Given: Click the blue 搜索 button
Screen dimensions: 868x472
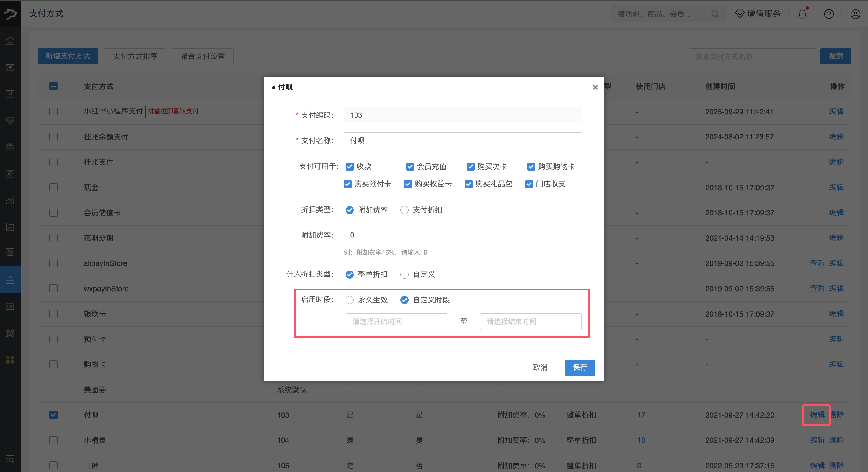Looking at the screenshot, I should tap(836, 56).
